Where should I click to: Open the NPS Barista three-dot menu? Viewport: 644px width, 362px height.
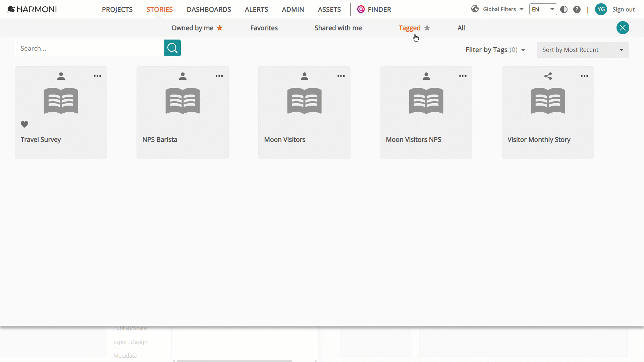(219, 76)
